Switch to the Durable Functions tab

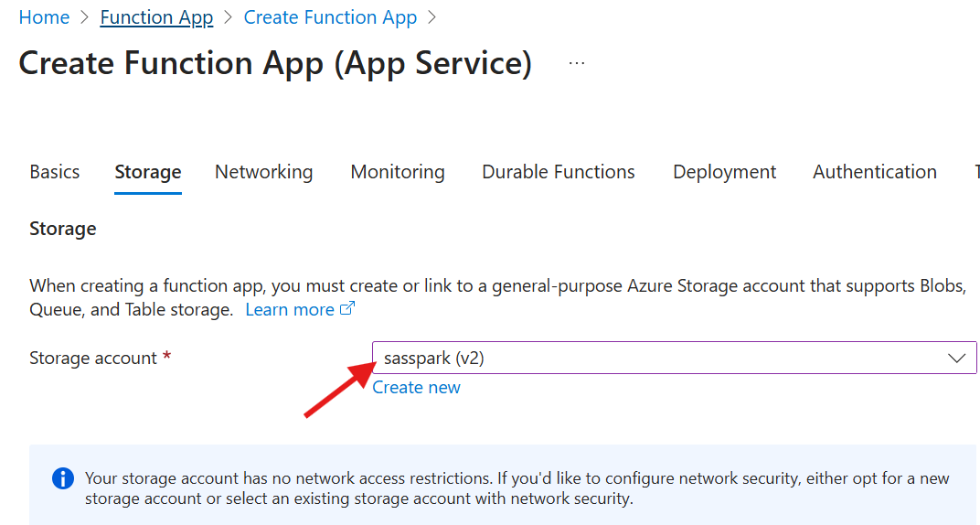click(x=559, y=172)
